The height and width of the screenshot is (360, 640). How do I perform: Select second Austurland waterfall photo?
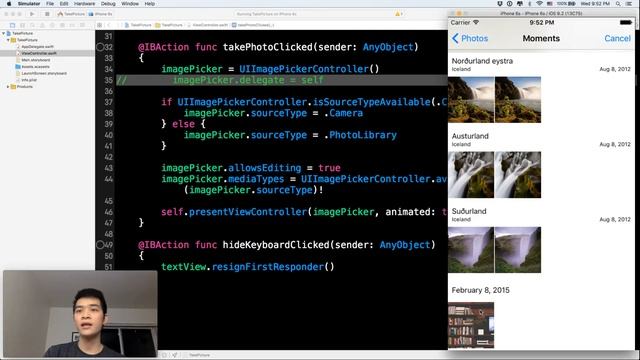[518, 175]
